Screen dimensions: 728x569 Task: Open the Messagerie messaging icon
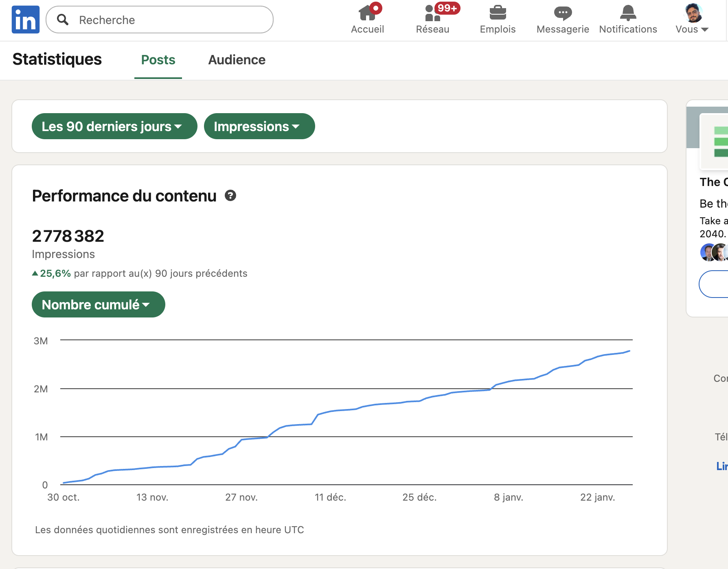click(563, 13)
